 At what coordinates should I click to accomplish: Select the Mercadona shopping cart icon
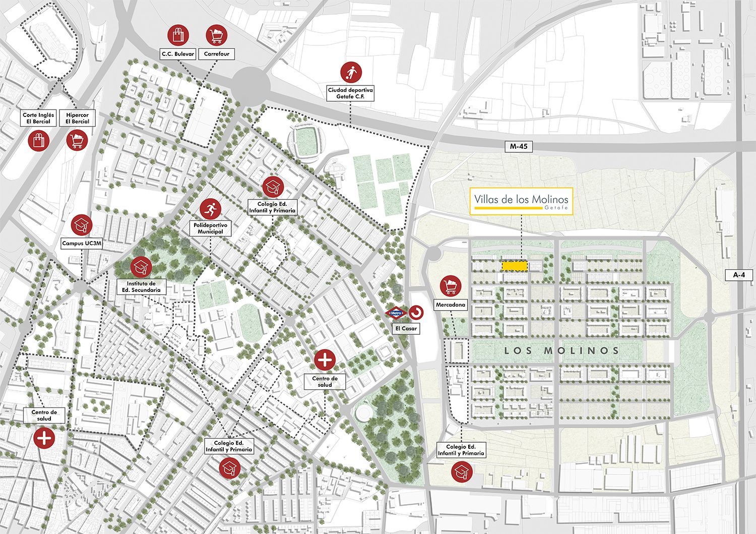click(x=450, y=286)
